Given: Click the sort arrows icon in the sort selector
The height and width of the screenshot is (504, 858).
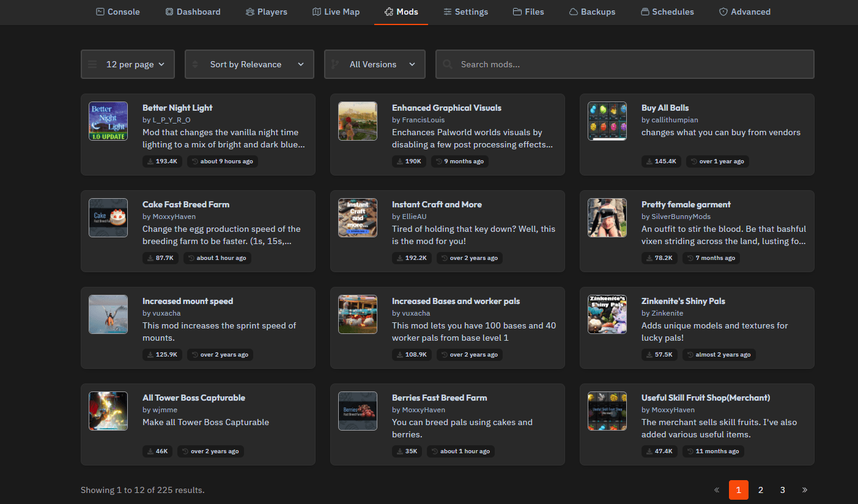Looking at the screenshot, I should pos(196,64).
